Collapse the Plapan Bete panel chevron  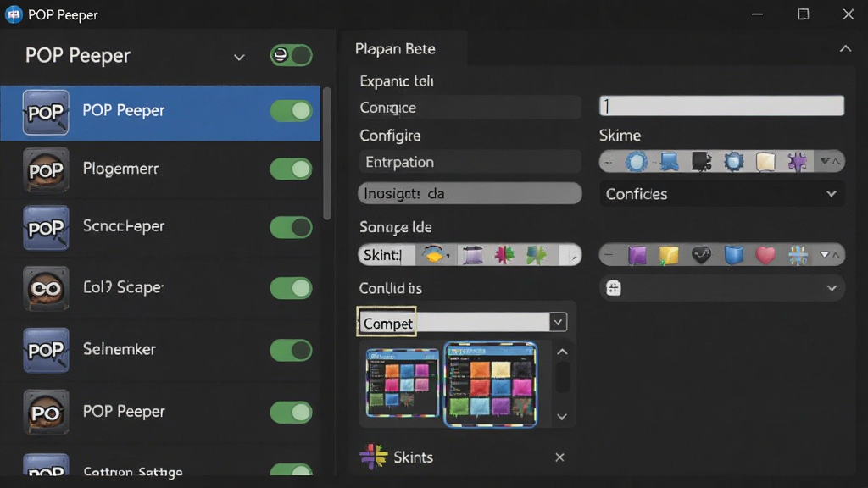point(845,48)
